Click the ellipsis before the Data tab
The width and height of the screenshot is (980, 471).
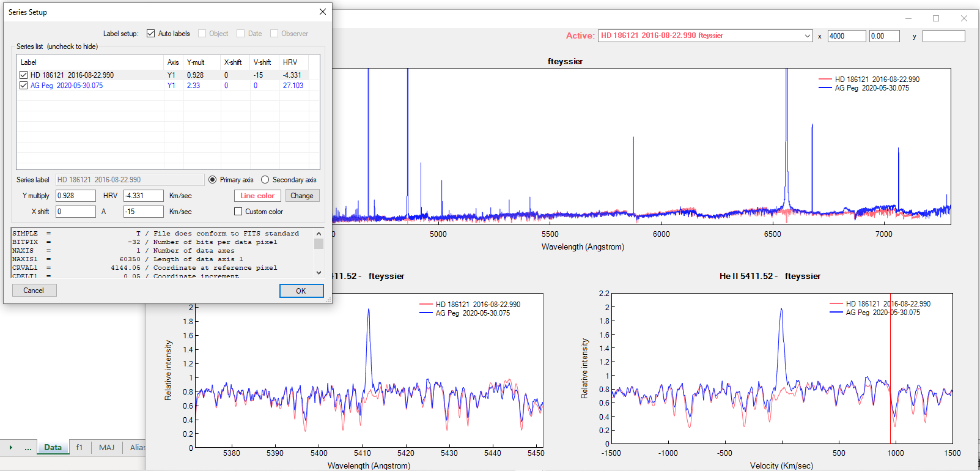[x=28, y=448]
